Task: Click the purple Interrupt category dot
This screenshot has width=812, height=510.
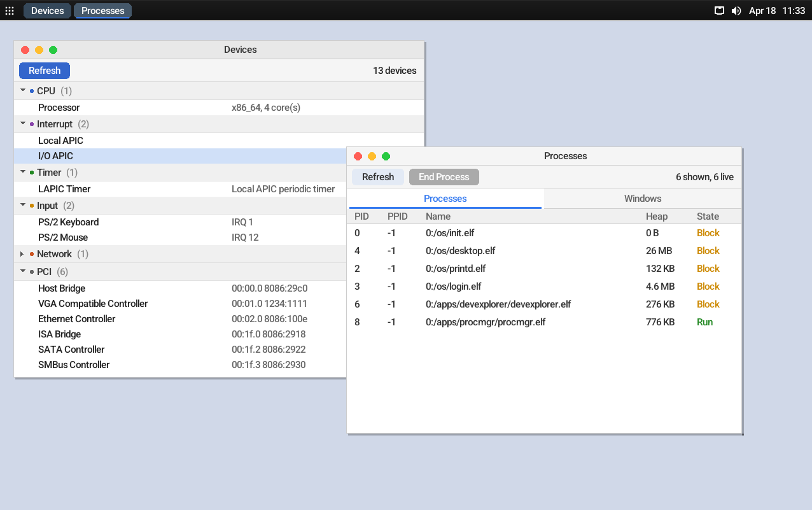Action: click(x=32, y=124)
